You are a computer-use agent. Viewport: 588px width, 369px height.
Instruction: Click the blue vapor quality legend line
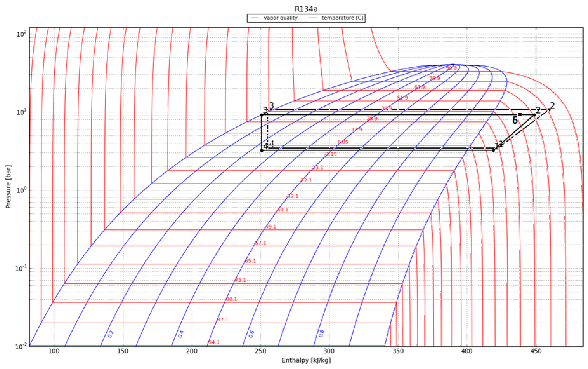point(254,18)
